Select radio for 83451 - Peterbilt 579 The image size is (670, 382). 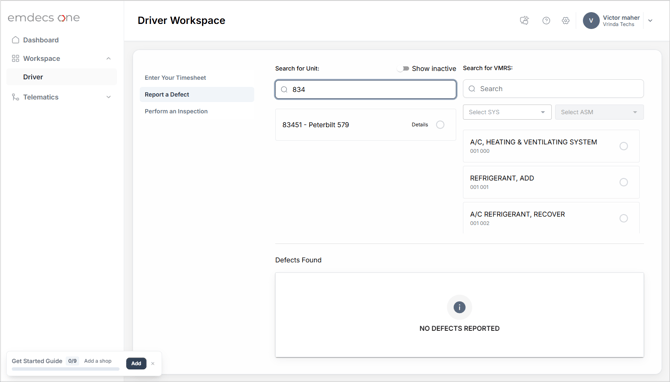point(440,125)
